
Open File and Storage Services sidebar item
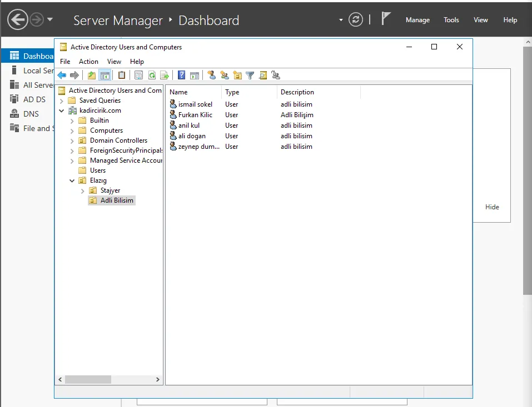pos(38,128)
